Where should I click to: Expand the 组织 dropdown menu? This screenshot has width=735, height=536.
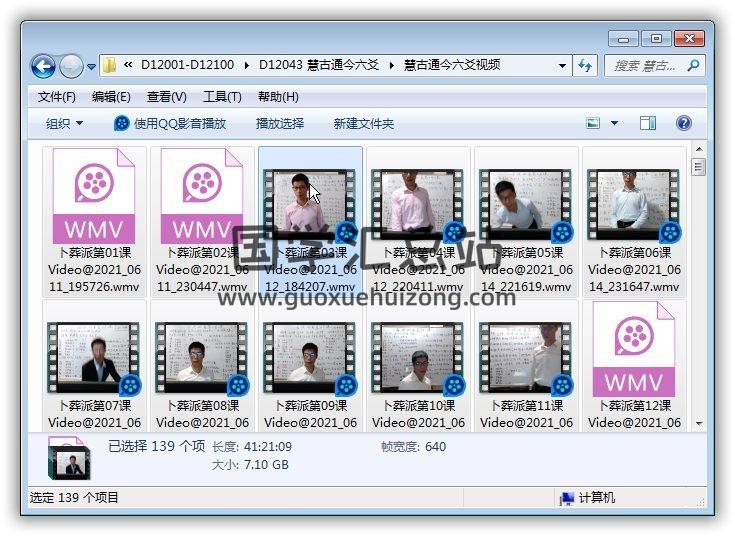[65, 124]
